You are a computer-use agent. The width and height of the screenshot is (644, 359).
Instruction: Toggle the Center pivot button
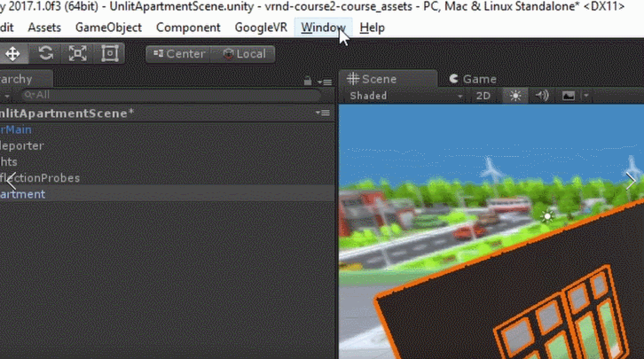pos(178,54)
